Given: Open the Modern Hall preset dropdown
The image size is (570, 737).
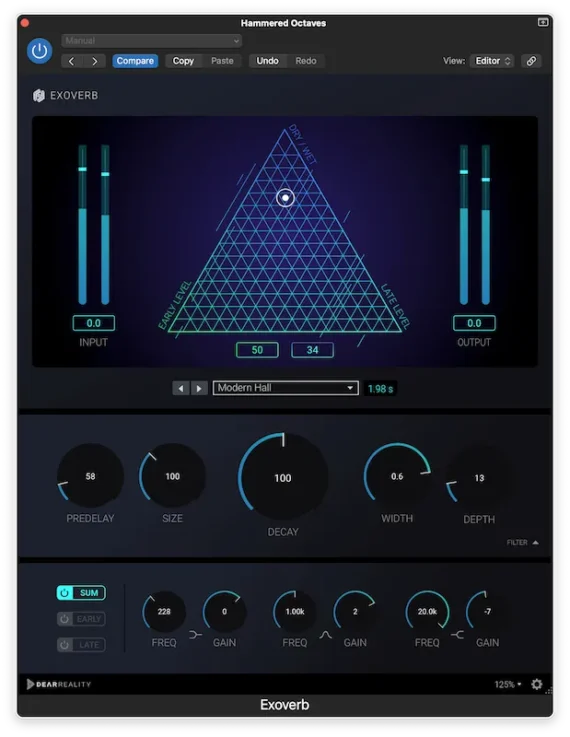Looking at the screenshot, I should tap(286, 388).
